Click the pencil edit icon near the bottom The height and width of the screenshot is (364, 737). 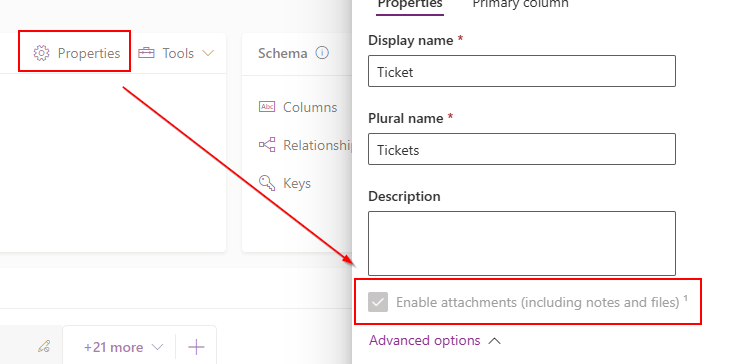44,347
